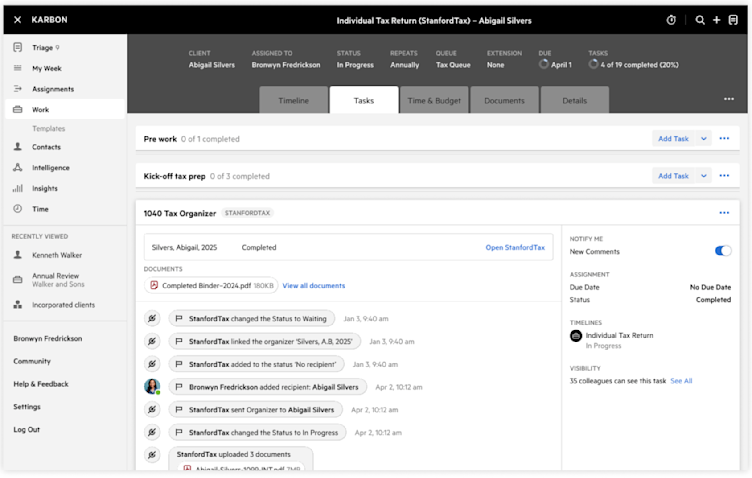Open recently viewed Incorporated clients
This screenshot has width=752, height=478.
pos(63,305)
